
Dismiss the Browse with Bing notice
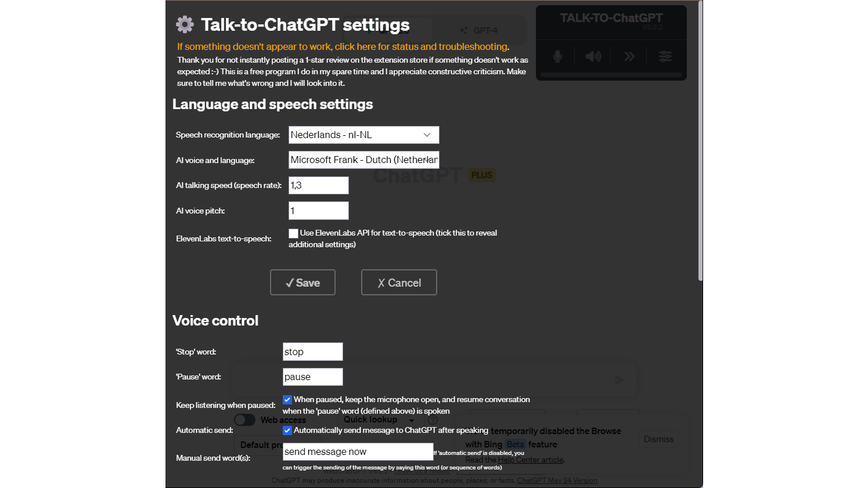(x=658, y=439)
